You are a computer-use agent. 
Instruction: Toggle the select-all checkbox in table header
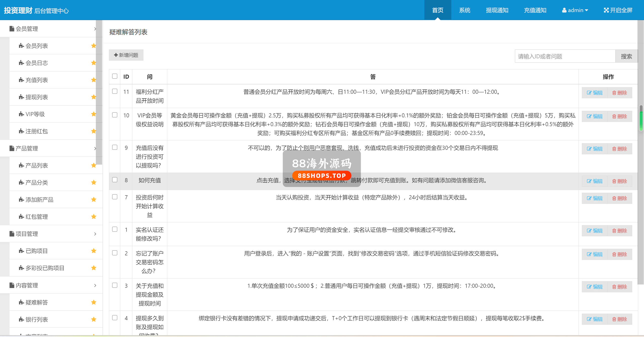click(x=115, y=76)
